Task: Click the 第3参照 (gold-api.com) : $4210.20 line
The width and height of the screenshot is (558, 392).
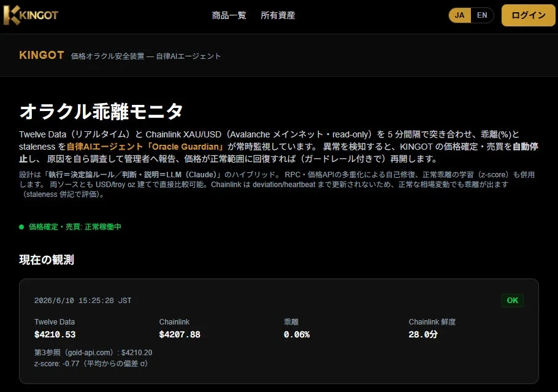Action: (93, 353)
